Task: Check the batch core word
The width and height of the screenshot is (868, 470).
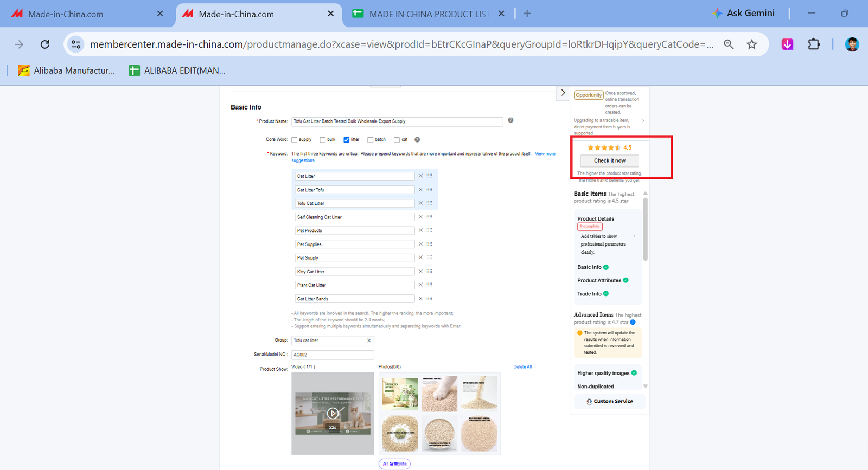Action: point(371,140)
